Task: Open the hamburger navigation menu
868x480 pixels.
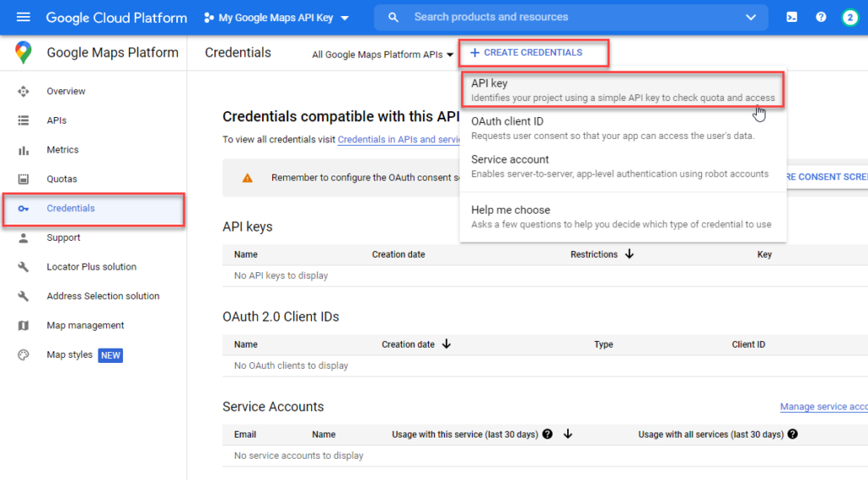Action: pos(23,17)
